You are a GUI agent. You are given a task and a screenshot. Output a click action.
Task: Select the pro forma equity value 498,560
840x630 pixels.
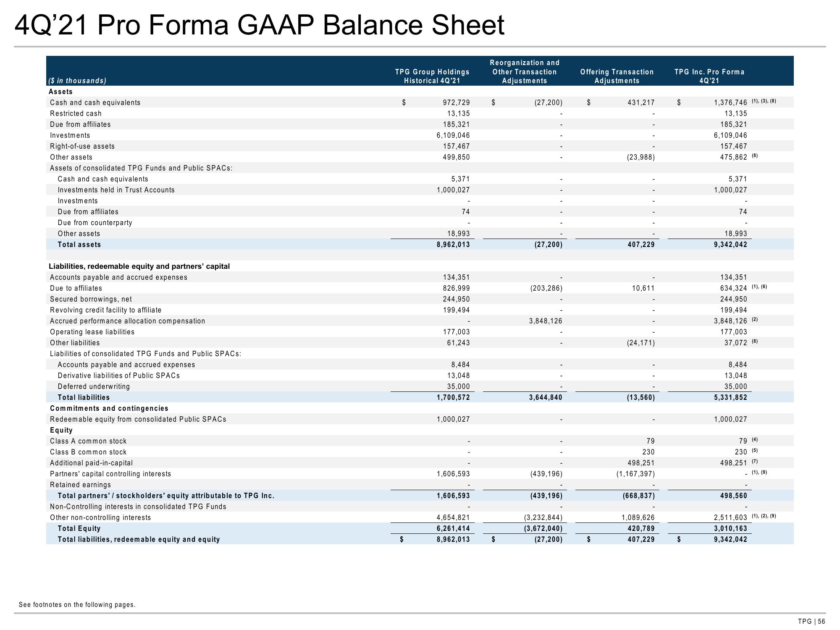(x=733, y=496)
